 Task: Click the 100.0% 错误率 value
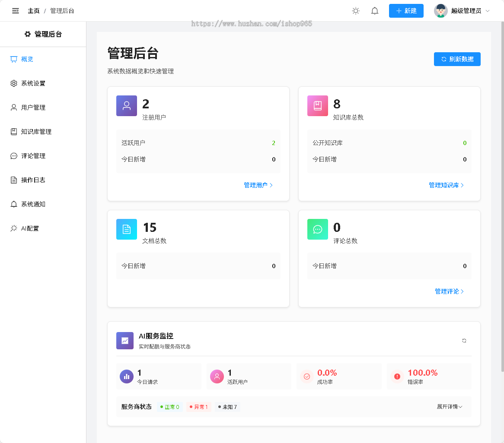(x=422, y=373)
